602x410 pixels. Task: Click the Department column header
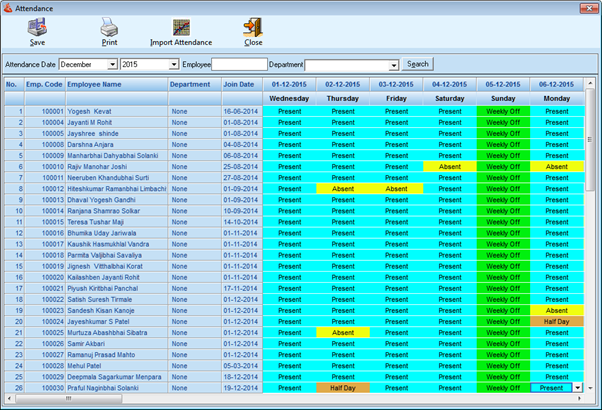[191, 85]
